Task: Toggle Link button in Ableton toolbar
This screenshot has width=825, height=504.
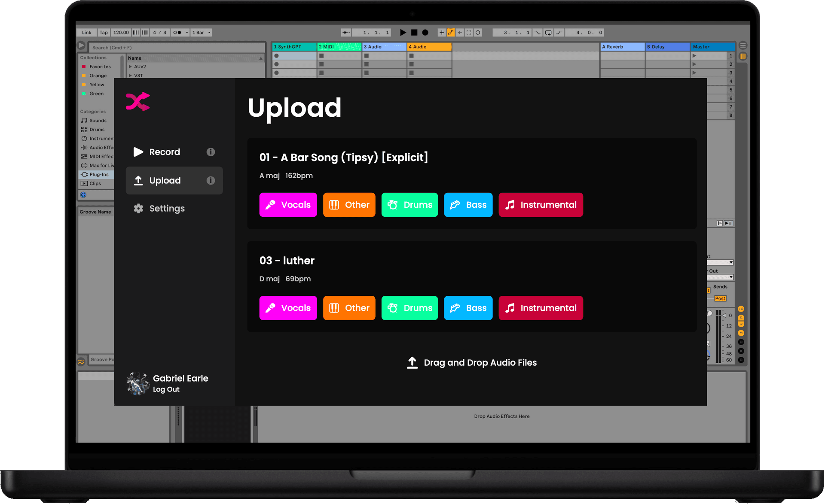Action: coord(86,33)
